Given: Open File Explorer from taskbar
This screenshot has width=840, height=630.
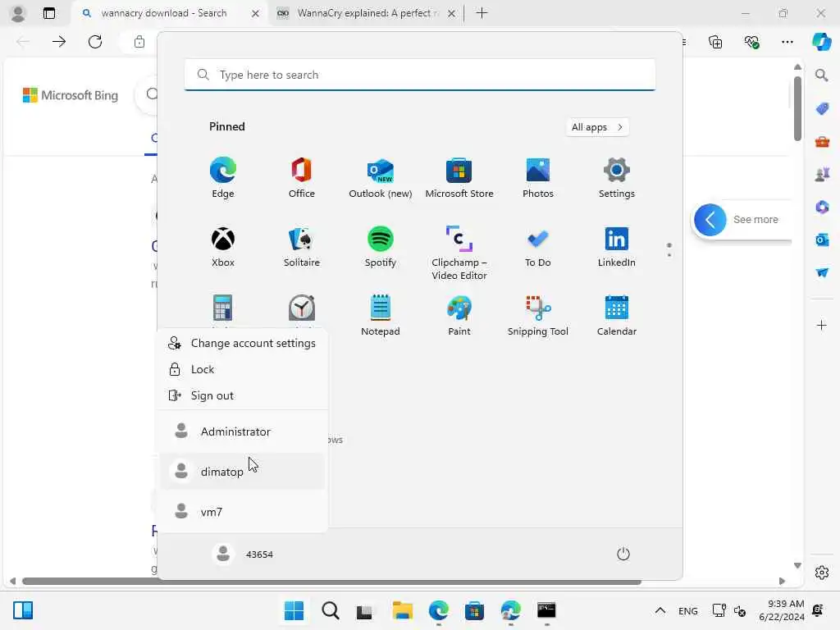Looking at the screenshot, I should pyautogui.click(x=402, y=610).
